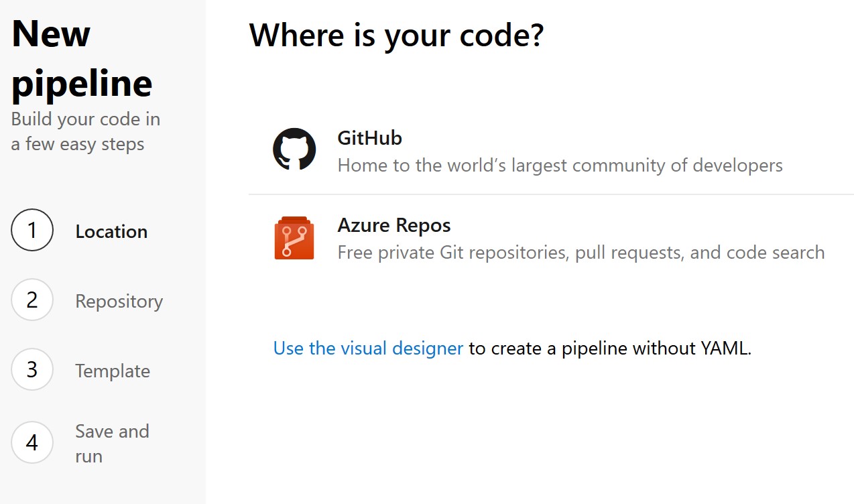The width and height of the screenshot is (854, 504).
Task: Select the GitHub octocat logo
Action: coord(295,149)
